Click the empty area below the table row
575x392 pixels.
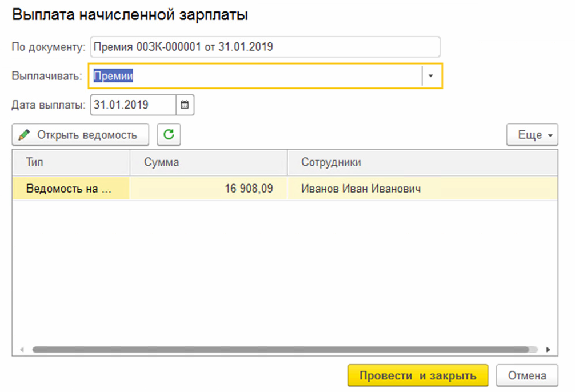pyautogui.click(x=285, y=269)
